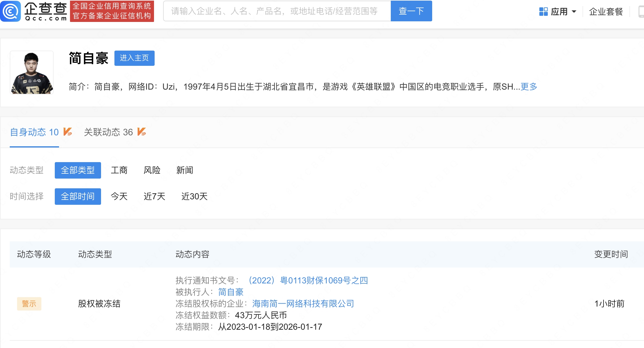644x348 pixels.
Task: Open 海南简一网络科技有限公司 company link
Action: click(303, 304)
